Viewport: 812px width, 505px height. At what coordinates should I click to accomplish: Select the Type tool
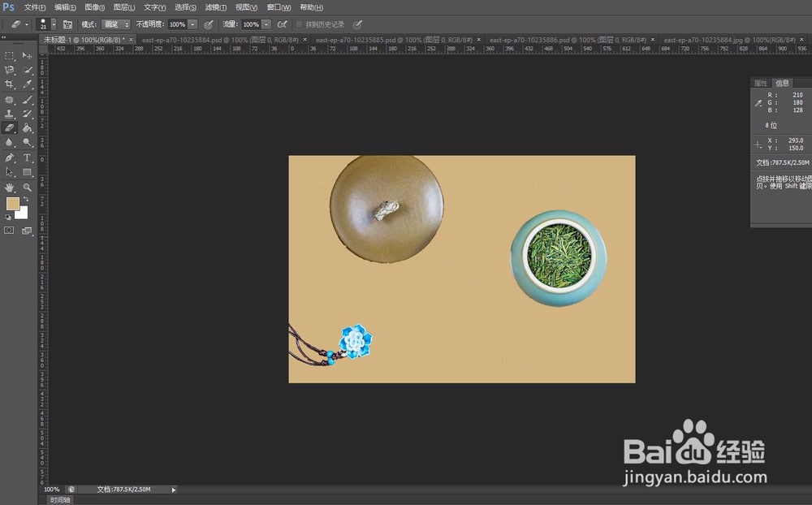point(27,158)
